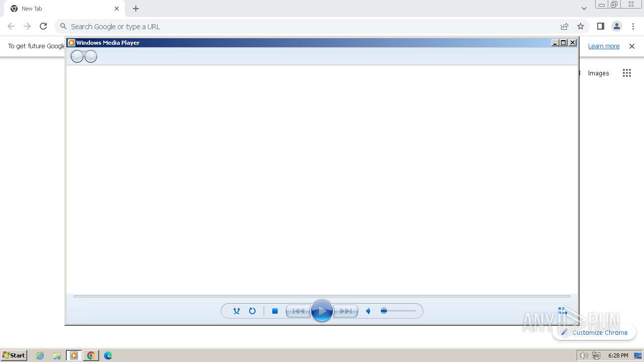Open File Explorer from taskbar
The image size is (644, 362).
[57, 355]
